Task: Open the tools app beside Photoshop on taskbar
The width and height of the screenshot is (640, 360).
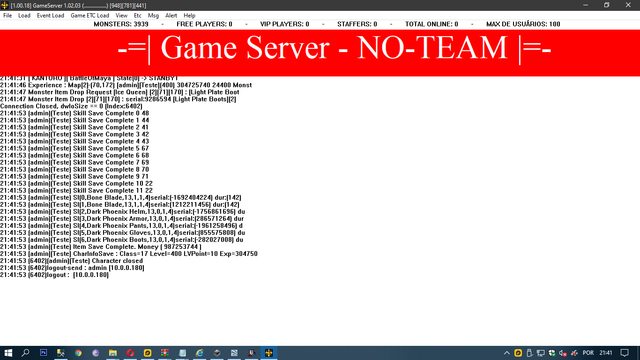Action: [x=61, y=353]
